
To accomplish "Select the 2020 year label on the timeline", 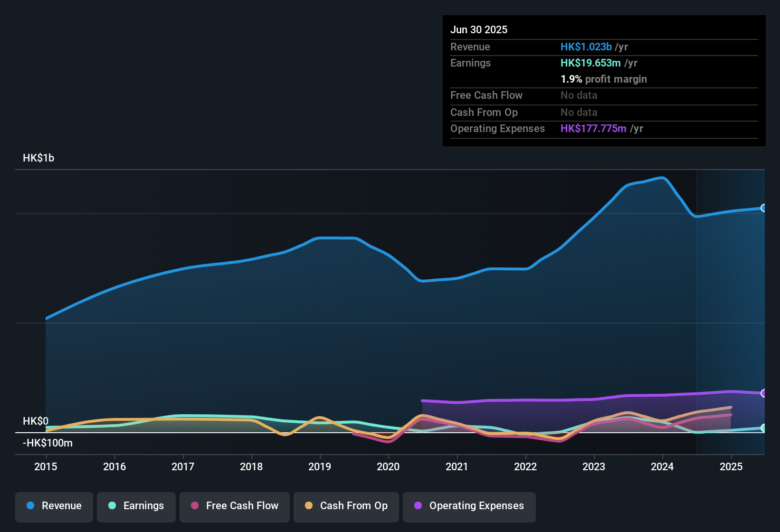I will click(388, 467).
